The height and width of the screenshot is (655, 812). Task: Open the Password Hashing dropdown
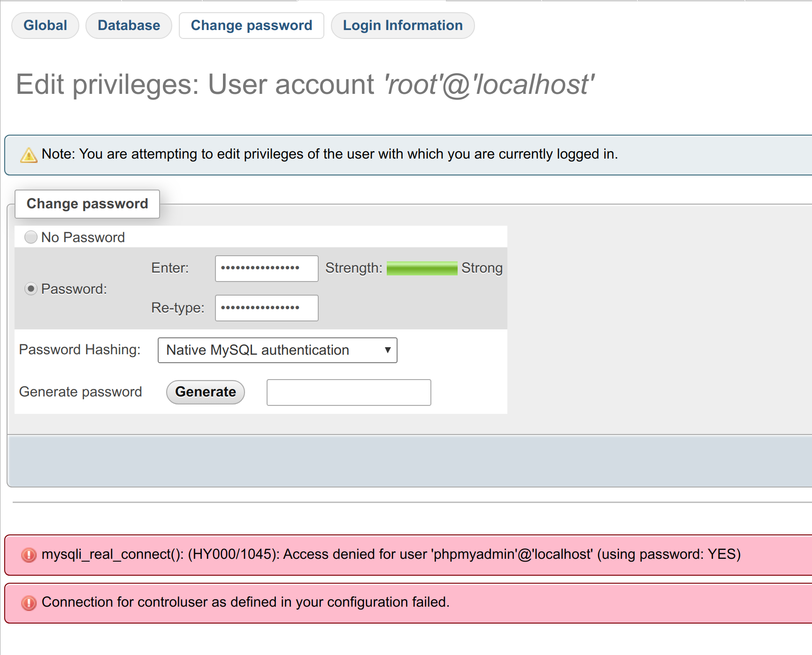[x=277, y=350]
